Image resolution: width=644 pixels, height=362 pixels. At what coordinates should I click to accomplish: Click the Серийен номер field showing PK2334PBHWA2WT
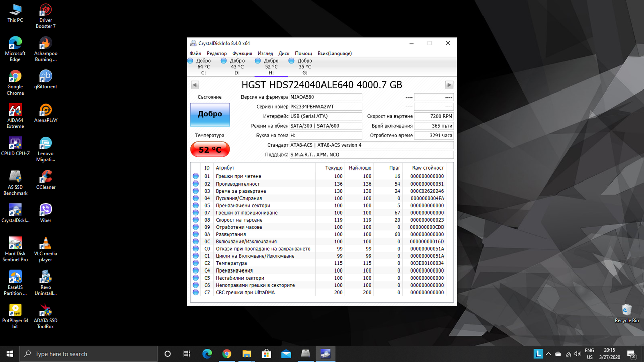325,106
